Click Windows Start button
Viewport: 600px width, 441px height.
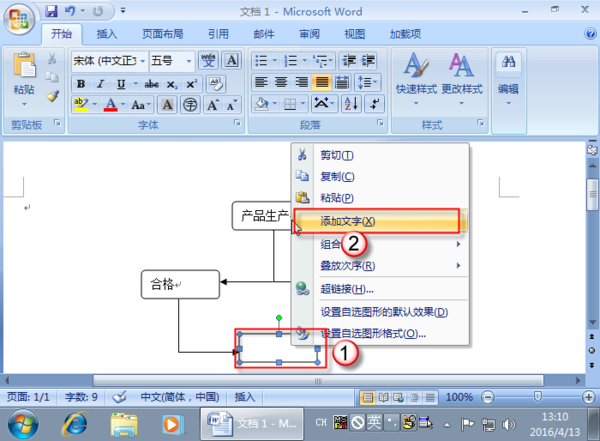click(23, 424)
